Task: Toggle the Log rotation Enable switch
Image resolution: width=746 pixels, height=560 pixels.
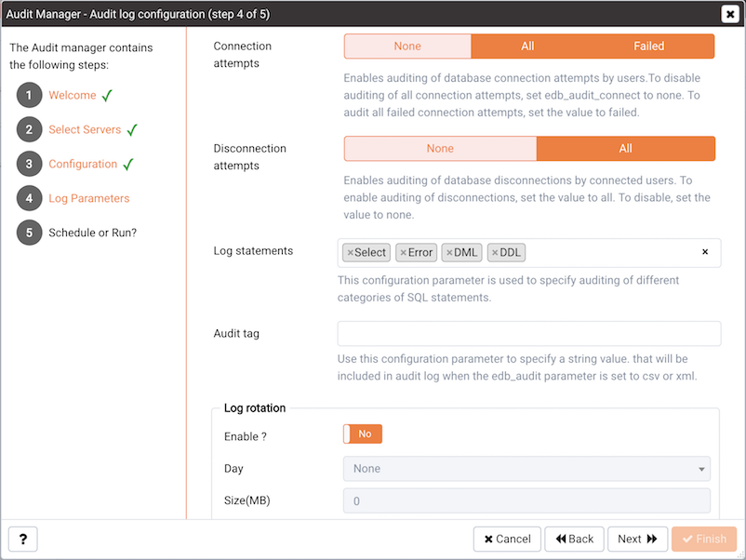Action: 363,433
